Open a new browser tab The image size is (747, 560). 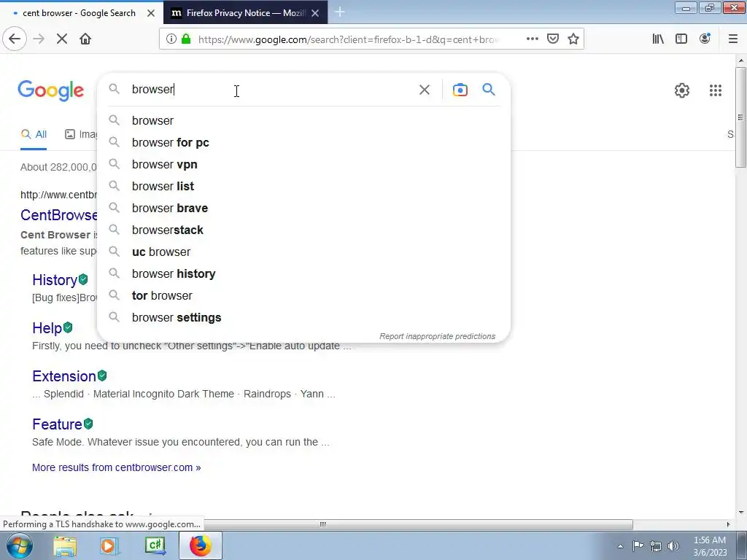point(340,12)
